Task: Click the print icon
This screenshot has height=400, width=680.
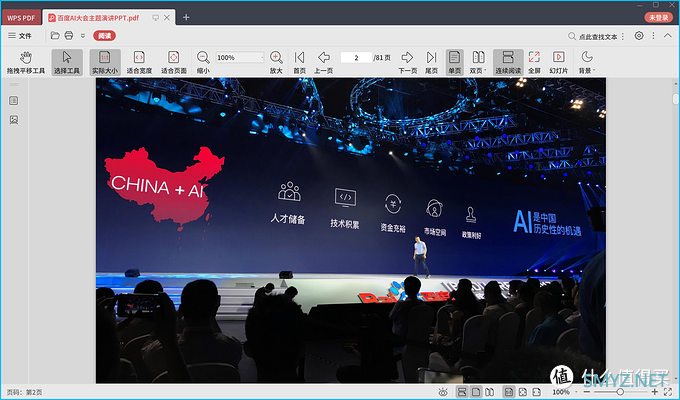Action: click(69, 36)
